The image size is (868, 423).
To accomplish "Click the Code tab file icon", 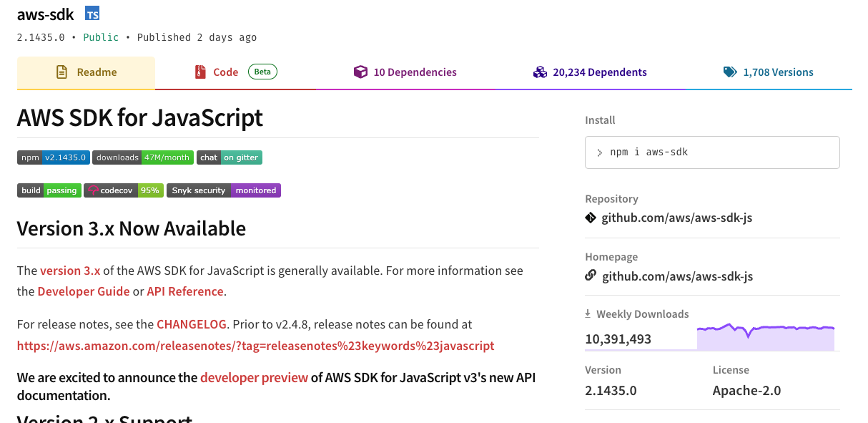I will (200, 72).
